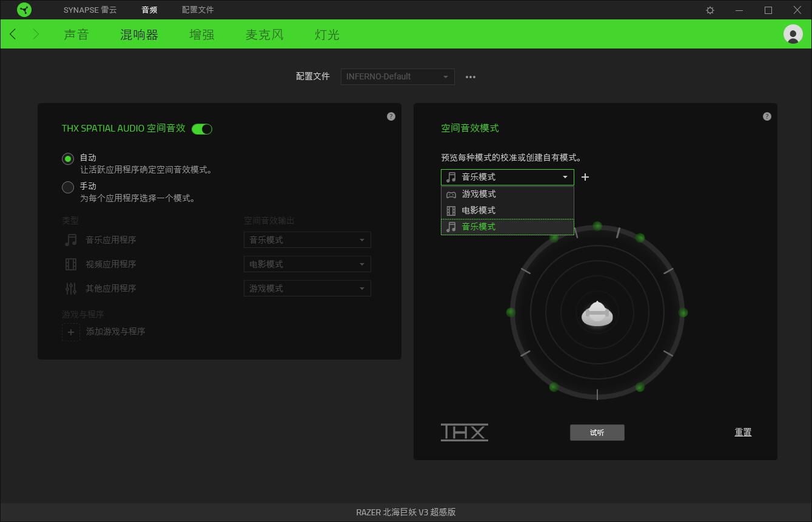
Task: Toggle the THX SPATIAL AUDIO switch off
Action: tap(203, 129)
